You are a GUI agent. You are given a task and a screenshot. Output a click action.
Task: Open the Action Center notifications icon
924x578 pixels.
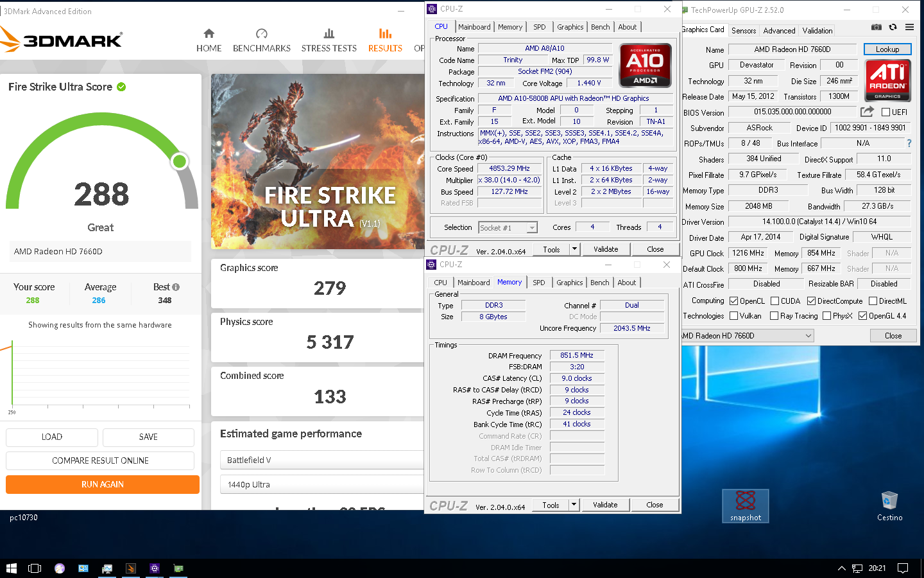(903, 568)
